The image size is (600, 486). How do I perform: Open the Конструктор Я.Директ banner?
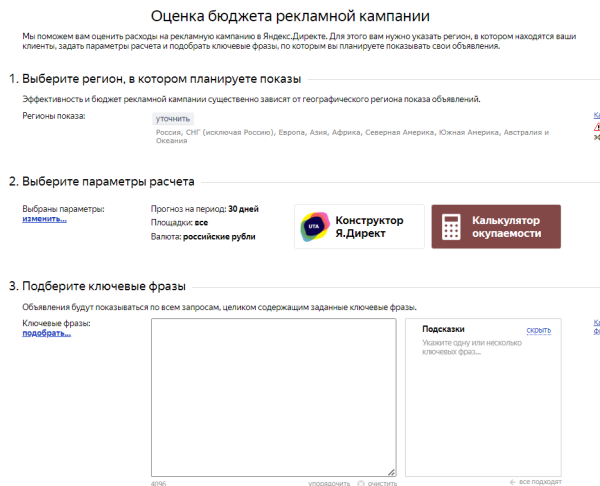pyautogui.click(x=359, y=227)
